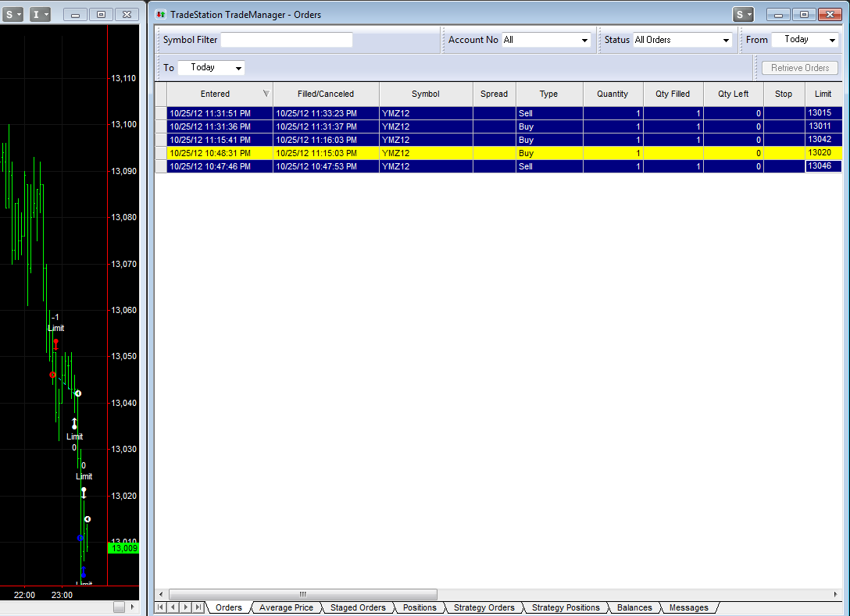850x616 pixels.
Task: Select row header of the yellow 10:48:31 PM order
Action: coord(161,153)
